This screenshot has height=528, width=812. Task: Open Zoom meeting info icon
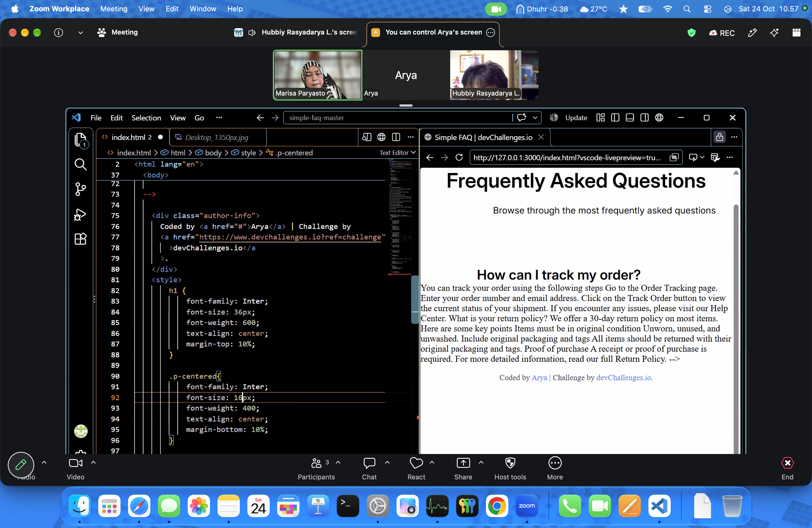click(58, 32)
